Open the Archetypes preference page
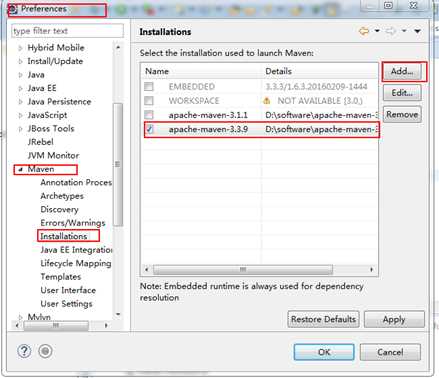This screenshot has height=378, width=439. pos(62,196)
